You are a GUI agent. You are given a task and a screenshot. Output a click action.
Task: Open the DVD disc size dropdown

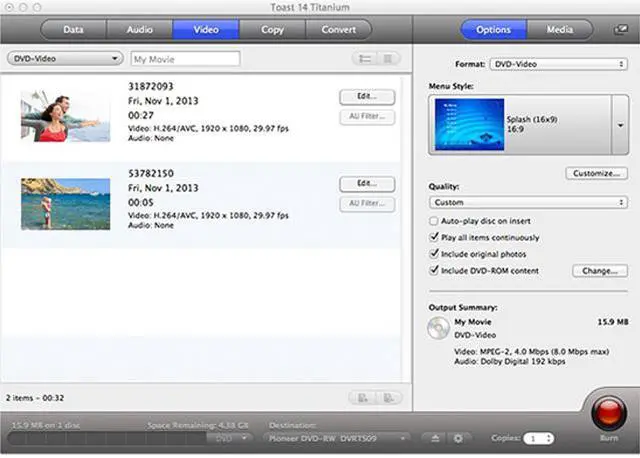[231, 438]
